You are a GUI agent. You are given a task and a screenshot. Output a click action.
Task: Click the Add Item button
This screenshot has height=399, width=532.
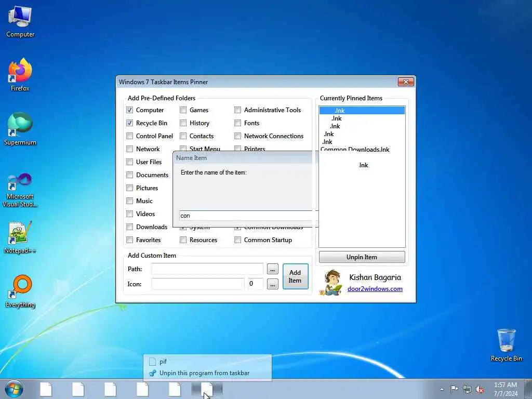click(295, 276)
